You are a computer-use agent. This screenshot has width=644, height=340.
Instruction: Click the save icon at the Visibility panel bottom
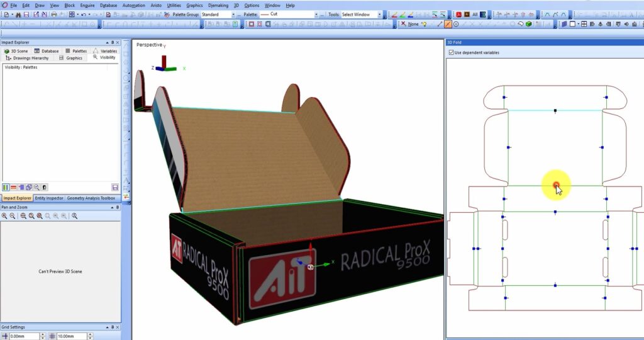[115, 188]
